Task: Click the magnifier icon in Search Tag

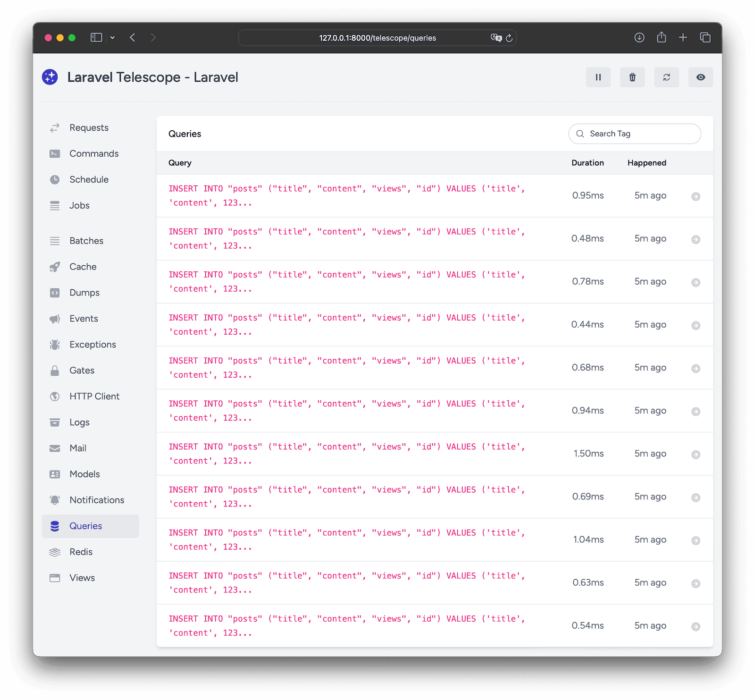Action: click(580, 134)
